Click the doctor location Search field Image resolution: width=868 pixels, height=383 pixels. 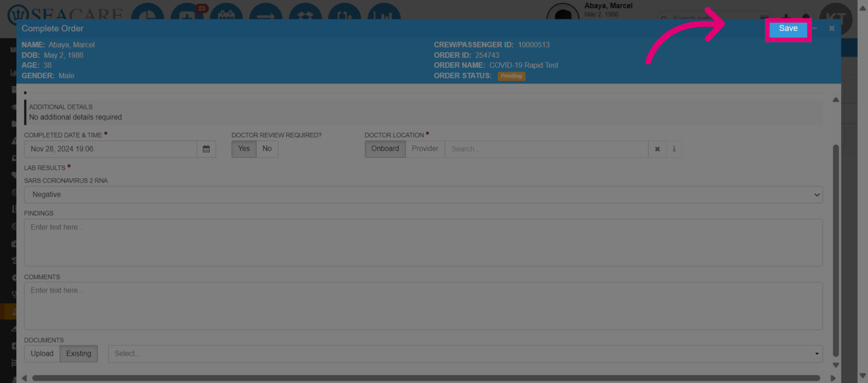coord(547,149)
